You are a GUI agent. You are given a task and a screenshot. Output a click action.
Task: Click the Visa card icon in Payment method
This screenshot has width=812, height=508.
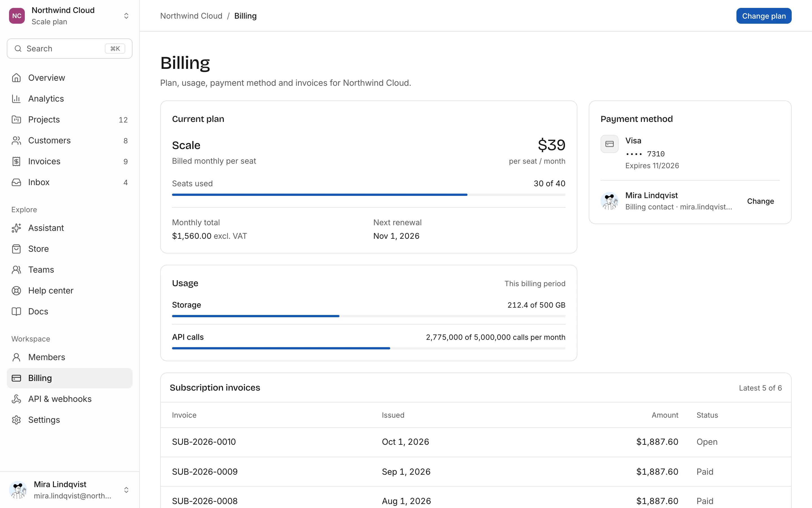(609, 144)
